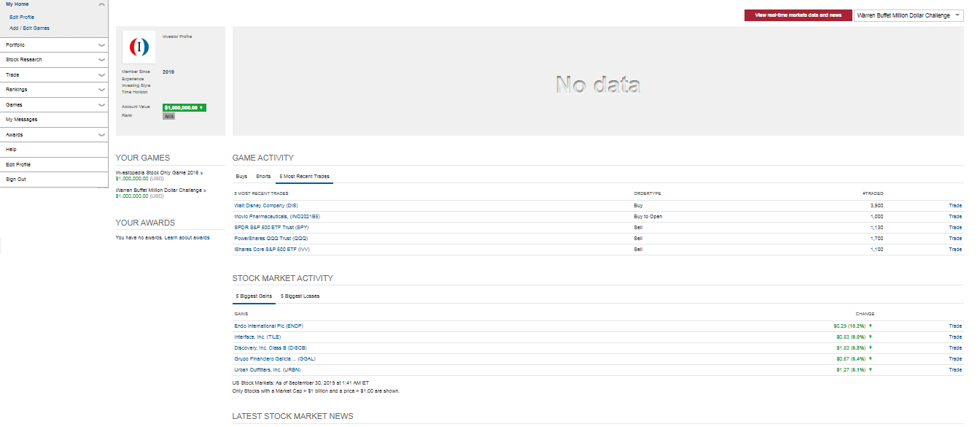The image size is (980, 427).
Task: Switch to the Shorts tab
Action: pos(263,177)
